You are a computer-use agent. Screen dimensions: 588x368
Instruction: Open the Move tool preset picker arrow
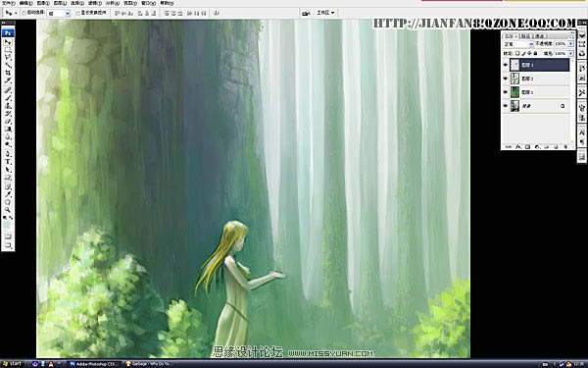pyautogui.click(x=16, y=13)
